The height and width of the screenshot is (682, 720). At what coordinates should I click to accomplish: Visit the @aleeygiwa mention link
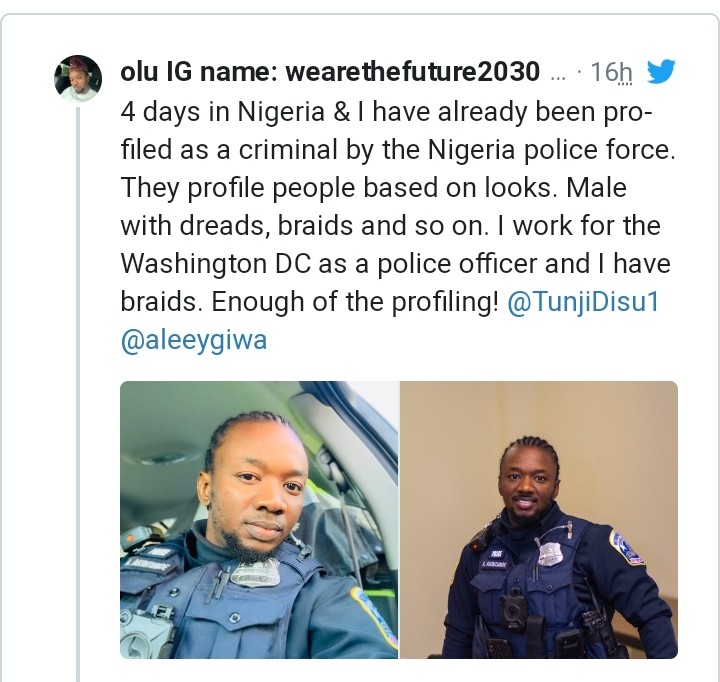click(x=194, y=341)
